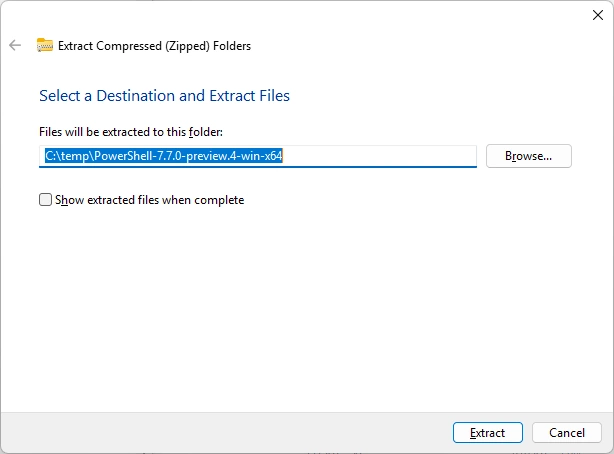Viewport: 614px width, 454px height.
Task: Close the Extract dialog with X
Action: coord(598,15)
